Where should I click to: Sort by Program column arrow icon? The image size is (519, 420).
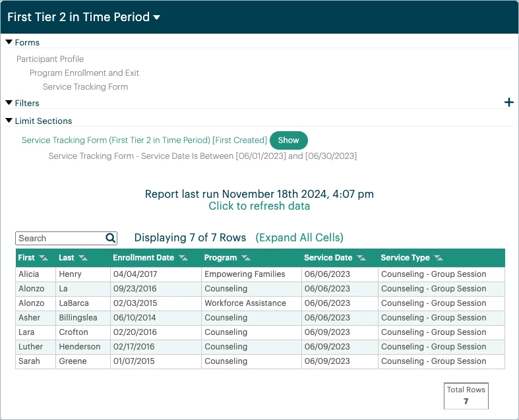tap(246, 258)
